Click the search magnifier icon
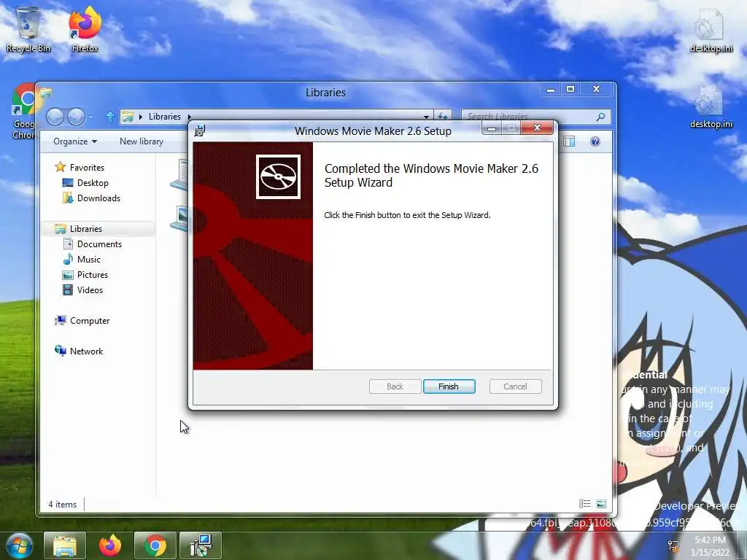The height and width of the screenshot is (560, 747). (x=601, y=117)
